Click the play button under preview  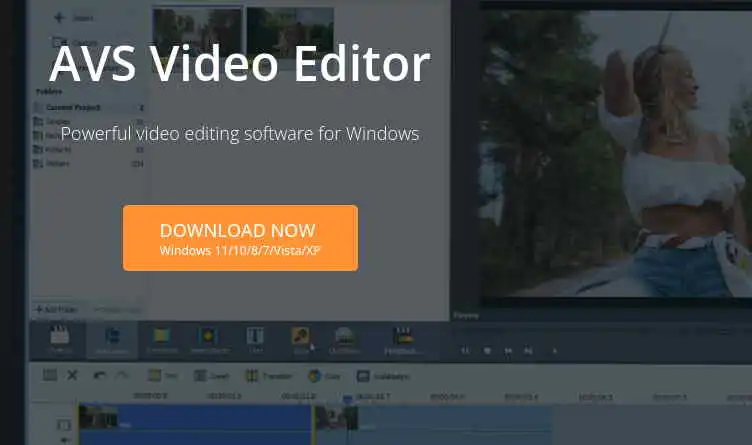pyautogui.click(x=465, y=351)
